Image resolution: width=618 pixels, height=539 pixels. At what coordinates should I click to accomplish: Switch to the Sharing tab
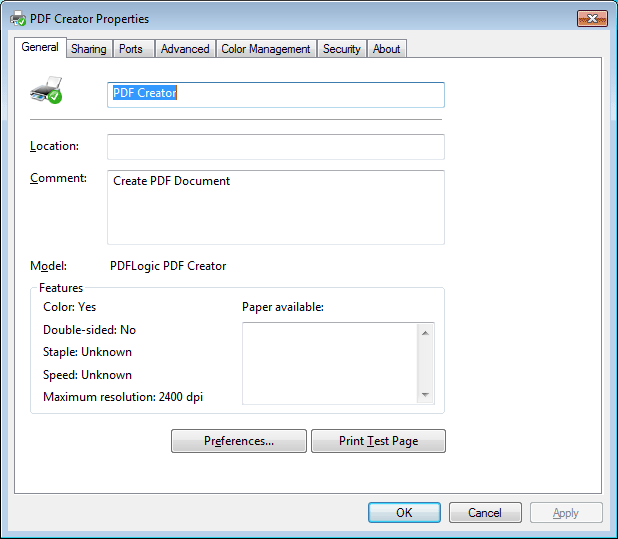tap(89, 49)
